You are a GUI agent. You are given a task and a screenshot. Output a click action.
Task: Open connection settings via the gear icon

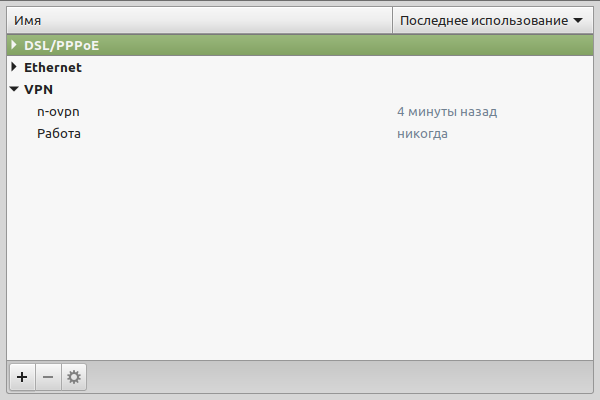click(74, 377)
